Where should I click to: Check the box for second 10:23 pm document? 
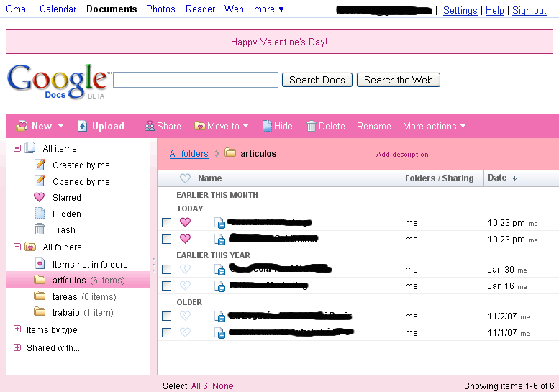tap(166, 239)
